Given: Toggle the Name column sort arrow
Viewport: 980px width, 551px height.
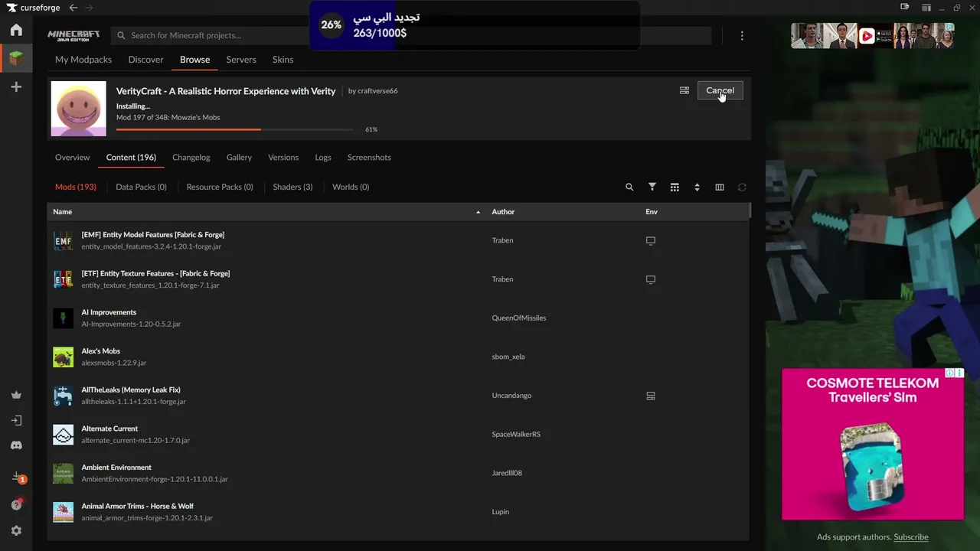Looking at the screenshot, I should click(x=479, y=212).
